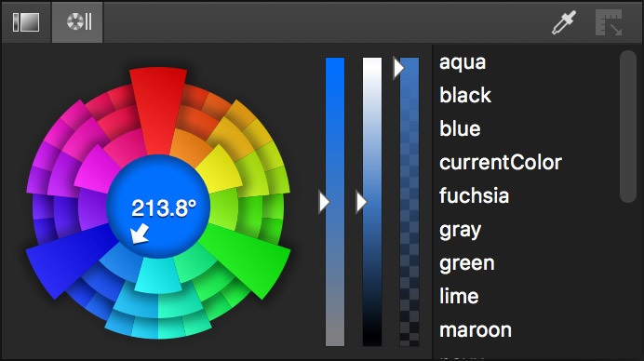The width and height of the screenshot is (644, 361).
Task: Activate the eyedropper color picker tool
Action: (564, 22)
